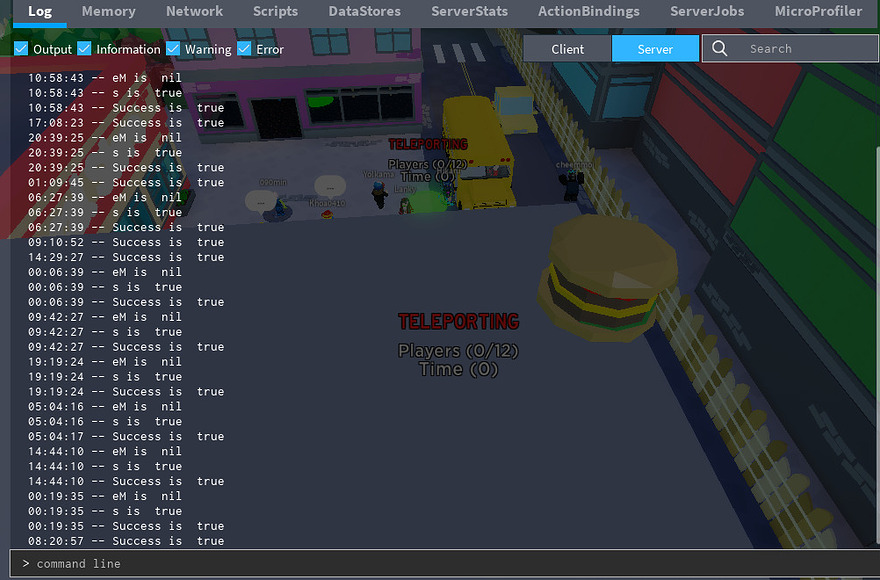Select the Log tab

tap(39, 11)
